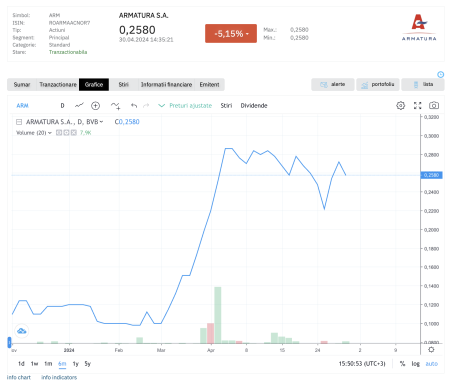The width and height of the screenshot is (450, 386).
Task: Expand the ARMATURA S.A. series legend dropdown
Action: pos(101,122)
